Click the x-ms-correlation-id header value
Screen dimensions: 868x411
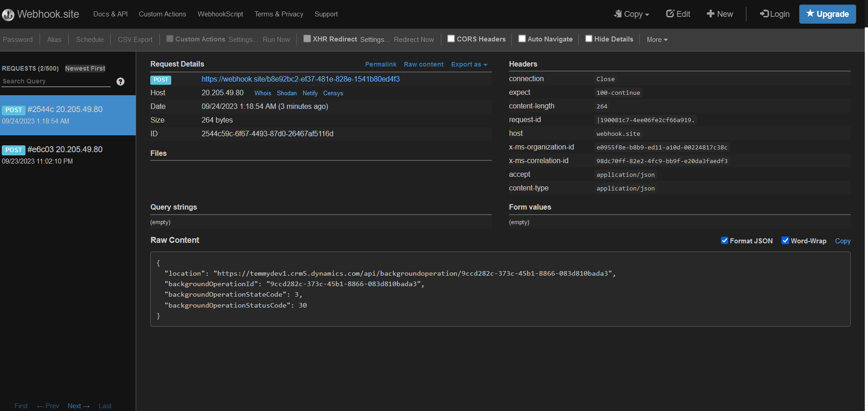[662, 161]
